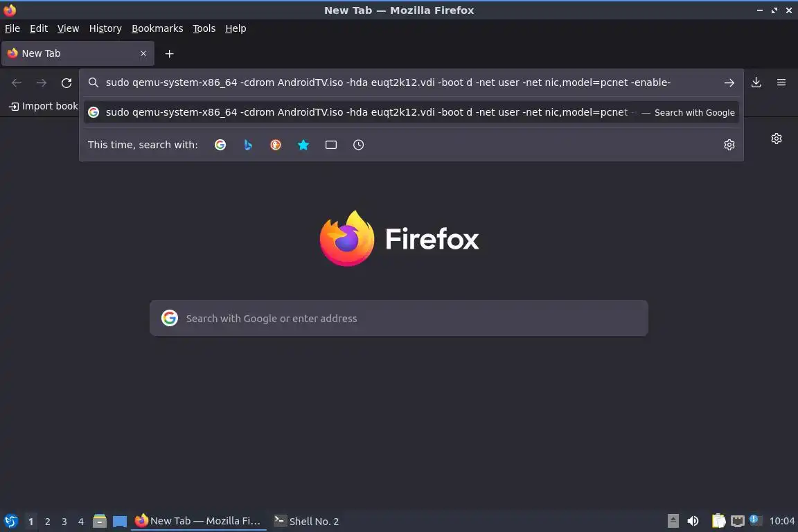
Task: Open the View menu
Action: pos(68,28)
